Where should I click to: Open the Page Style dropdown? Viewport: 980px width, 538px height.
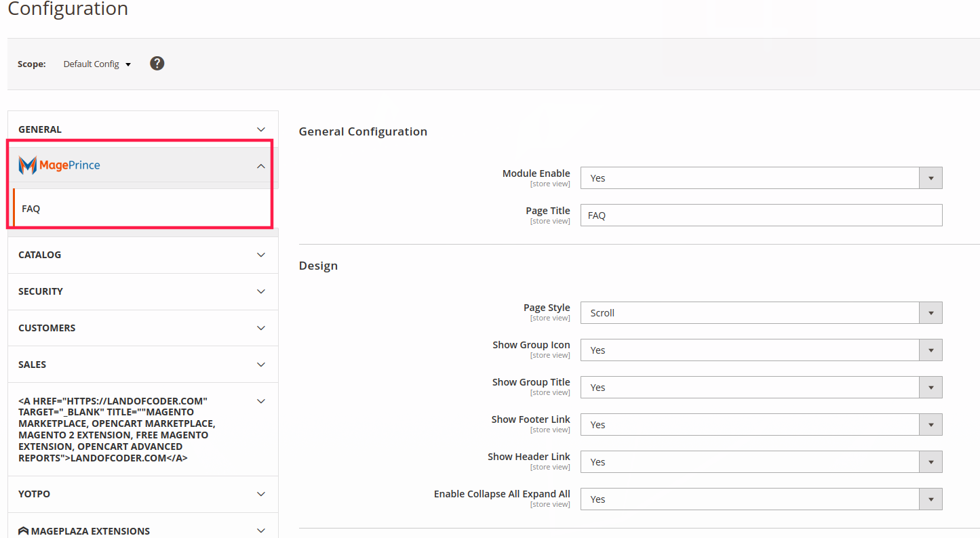[761, 313]
